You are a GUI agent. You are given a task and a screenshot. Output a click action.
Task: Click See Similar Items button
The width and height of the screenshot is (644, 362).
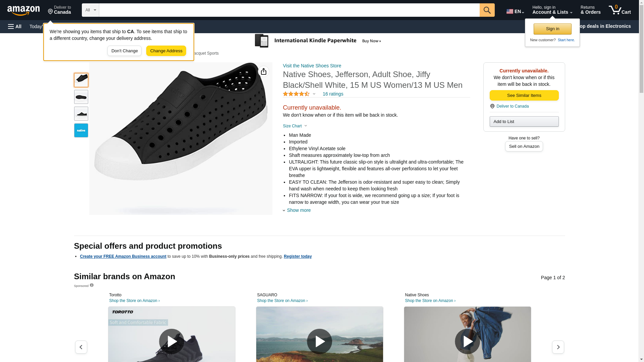pyautogui.click(x=524, y=96)
